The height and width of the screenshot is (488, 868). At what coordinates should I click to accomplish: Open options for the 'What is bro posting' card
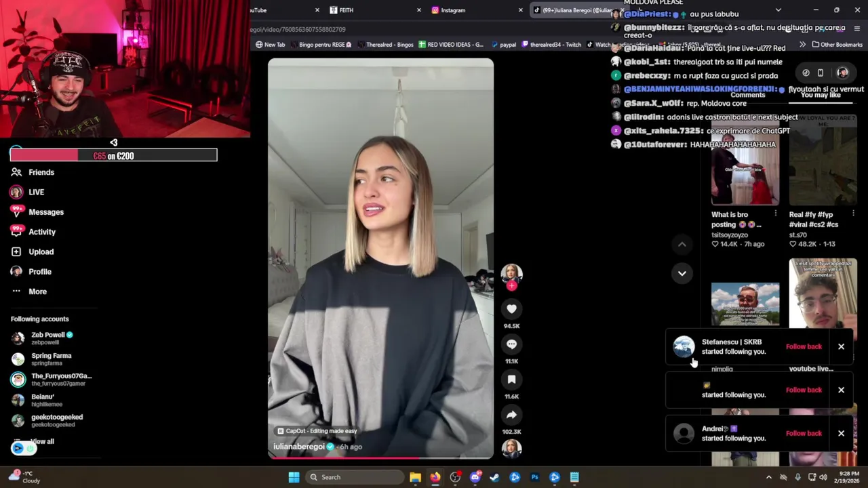tap(775, 213)
